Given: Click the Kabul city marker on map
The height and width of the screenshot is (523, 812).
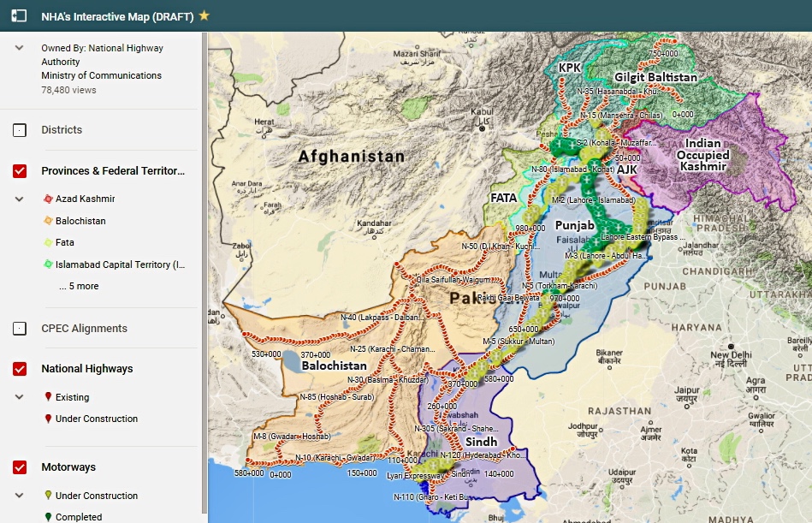Looking at the screenshot, I should [482, 128].
